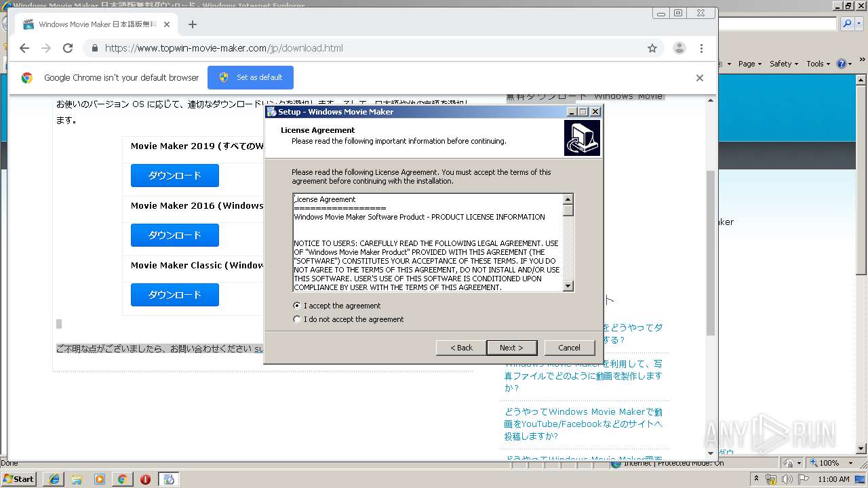The height and width of the screenshot is (488, 868).
Task: Open a new Chrome tab
Action: tap(193, 24)
